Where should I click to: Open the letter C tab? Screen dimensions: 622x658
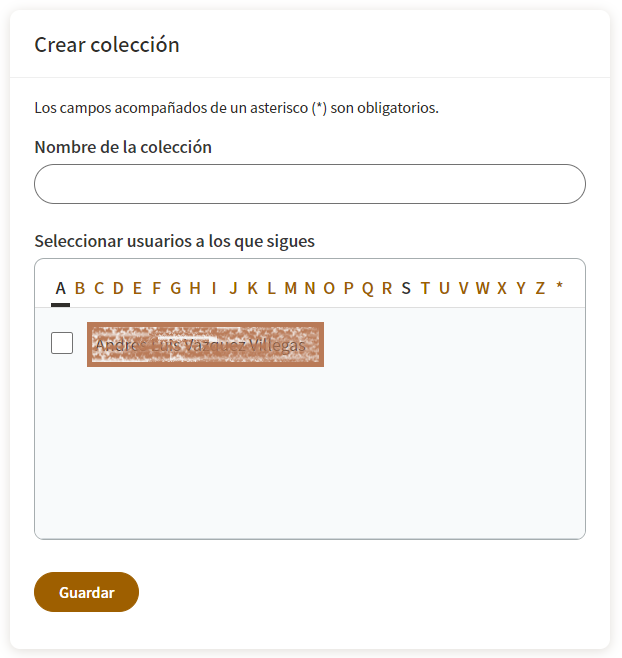99,288
